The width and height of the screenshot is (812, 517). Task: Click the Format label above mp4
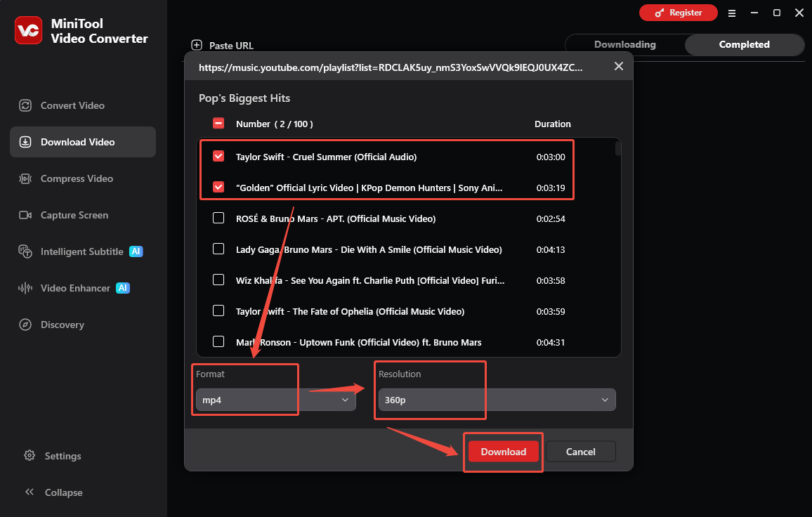click(x=210, y=374)
